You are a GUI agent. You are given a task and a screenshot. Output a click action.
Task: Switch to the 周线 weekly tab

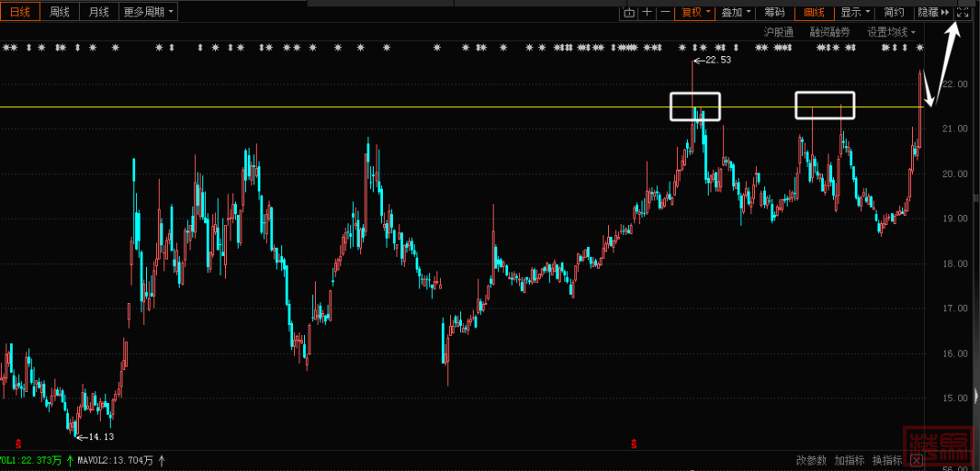60,12
